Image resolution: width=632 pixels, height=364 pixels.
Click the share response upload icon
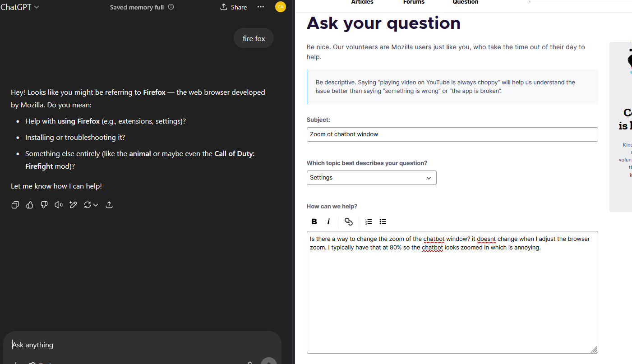click(x=109, y=205)
